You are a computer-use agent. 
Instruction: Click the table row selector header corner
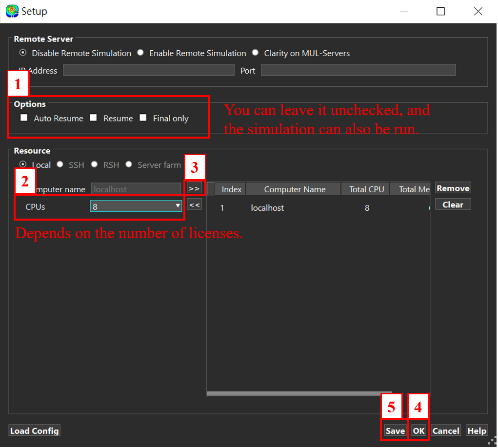211,189
